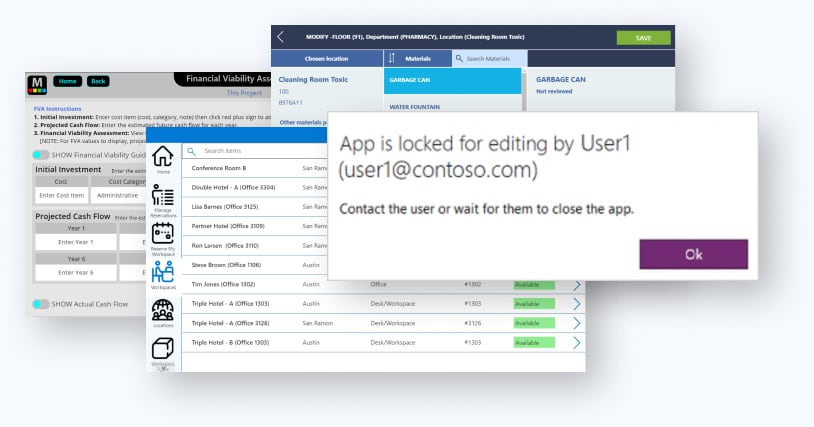This screenshot has width=814, height=427.
Task: Open details chevron for Triple Hotel - A (Office 3126)
Action: pos(577,323)
